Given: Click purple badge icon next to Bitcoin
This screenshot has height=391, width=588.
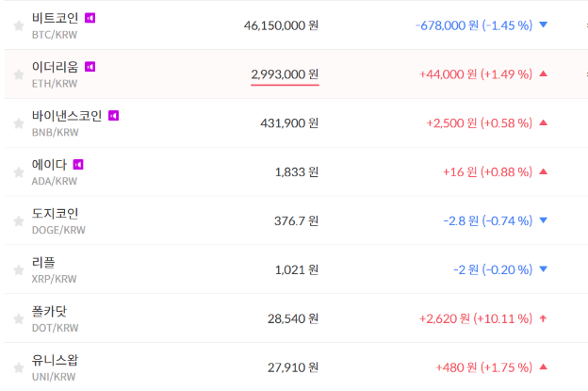Looking at the screenshot, I should [90, 18].
